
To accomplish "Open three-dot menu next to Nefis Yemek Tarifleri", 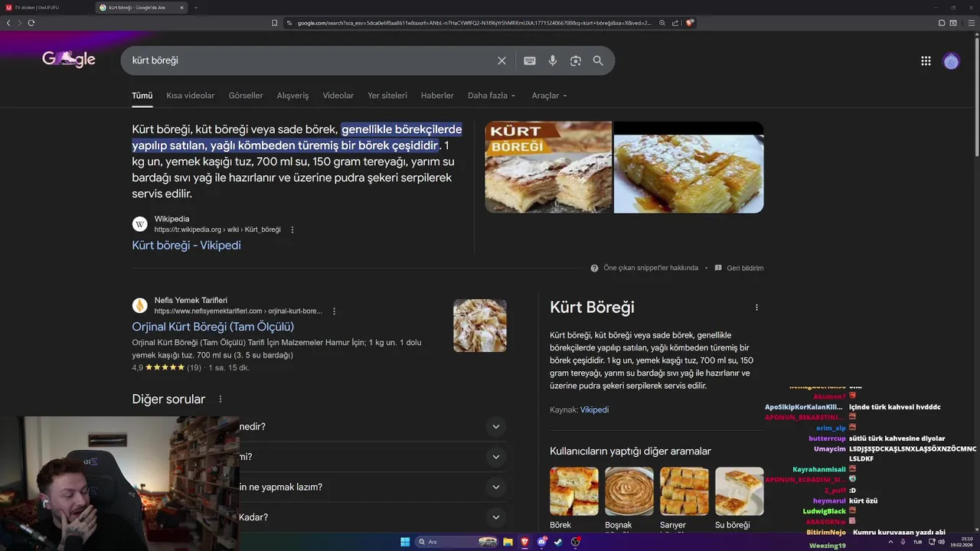I will tap(334, 311).
